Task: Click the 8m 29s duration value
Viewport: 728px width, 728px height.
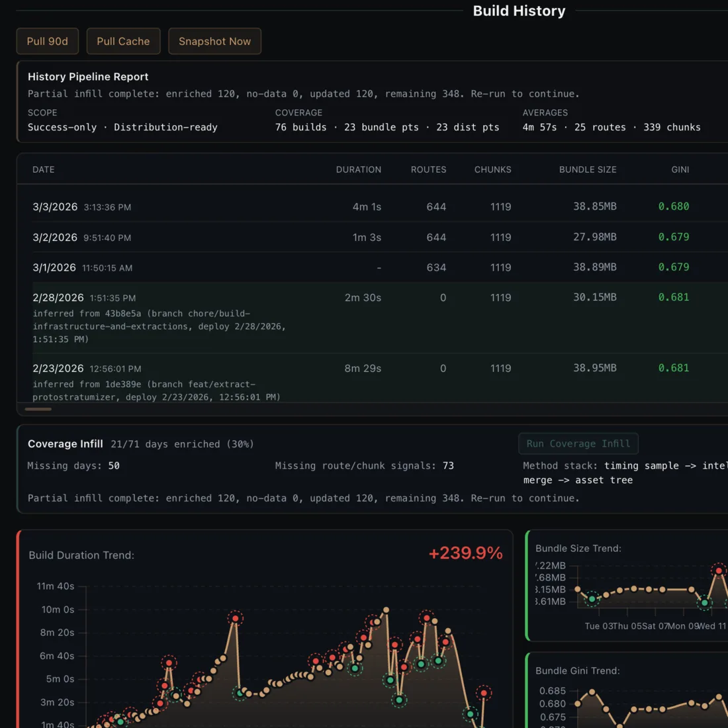Action: click(363, 368)
